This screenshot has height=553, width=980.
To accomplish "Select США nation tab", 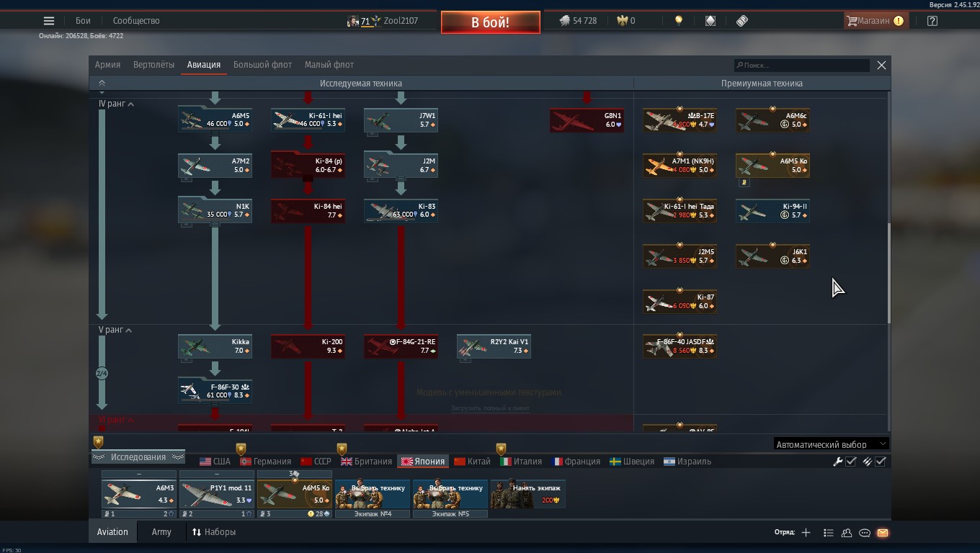I will tap(215, 462).
